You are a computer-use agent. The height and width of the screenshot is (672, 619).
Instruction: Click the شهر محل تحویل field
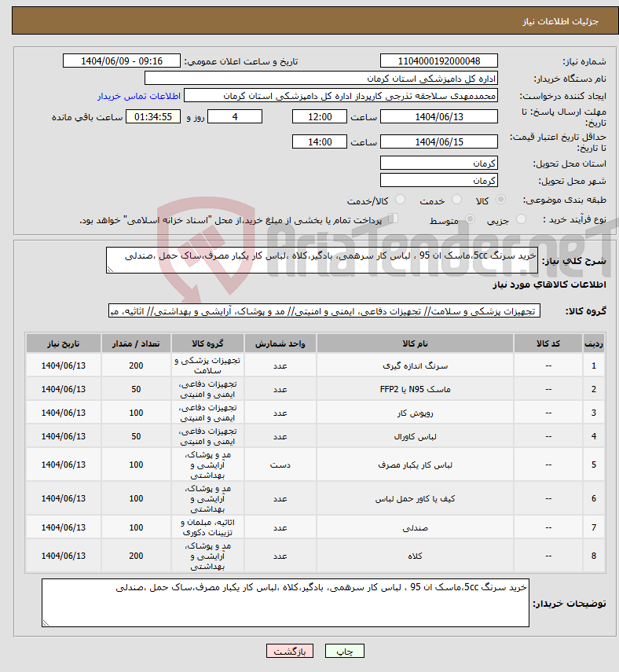pos(439,181)
